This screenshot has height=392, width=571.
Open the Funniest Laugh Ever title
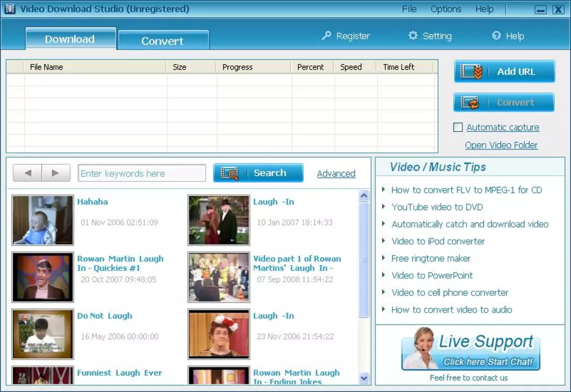[120, 373]
